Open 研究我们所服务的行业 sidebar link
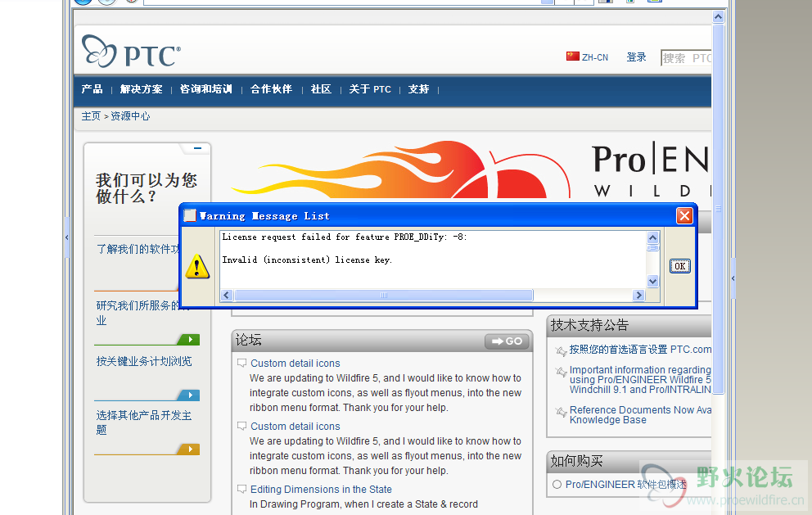This screenshot has width=812, height=515. (138, 313)
